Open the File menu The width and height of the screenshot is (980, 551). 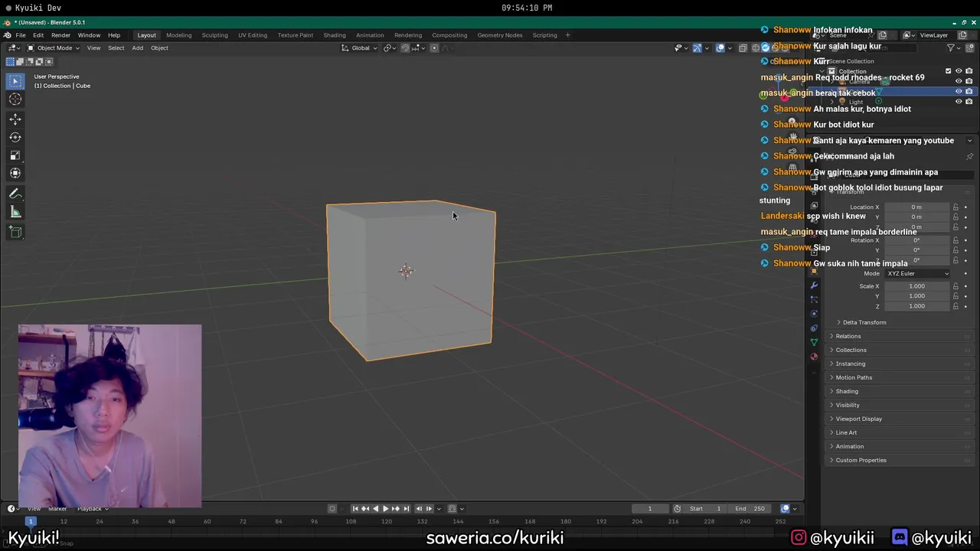[21, 35]
